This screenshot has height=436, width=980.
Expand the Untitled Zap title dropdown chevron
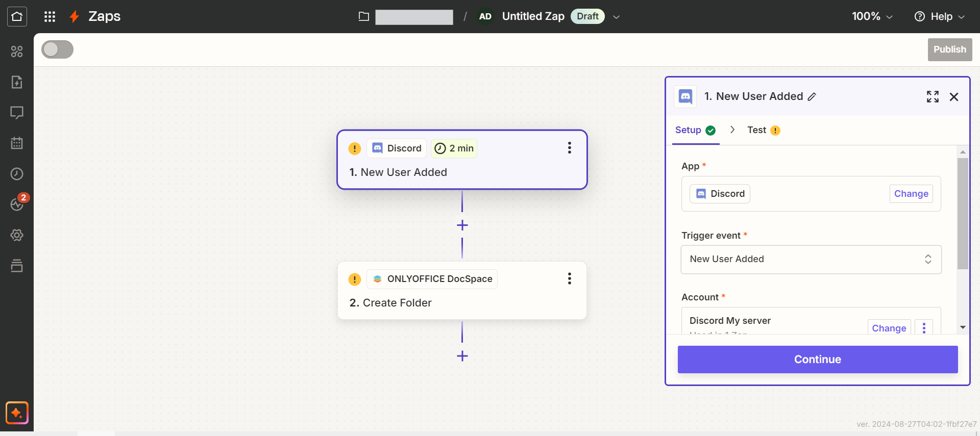click(x=616, y=17)
